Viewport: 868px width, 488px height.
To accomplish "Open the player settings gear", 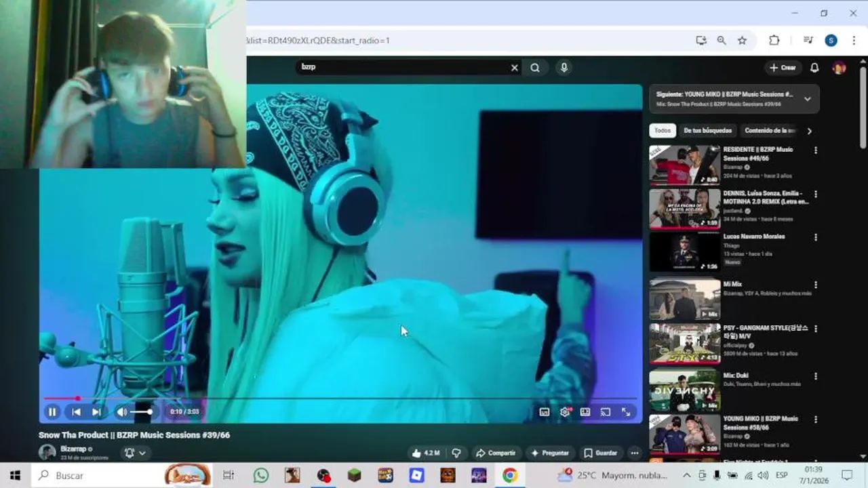I will click(565, 411).
